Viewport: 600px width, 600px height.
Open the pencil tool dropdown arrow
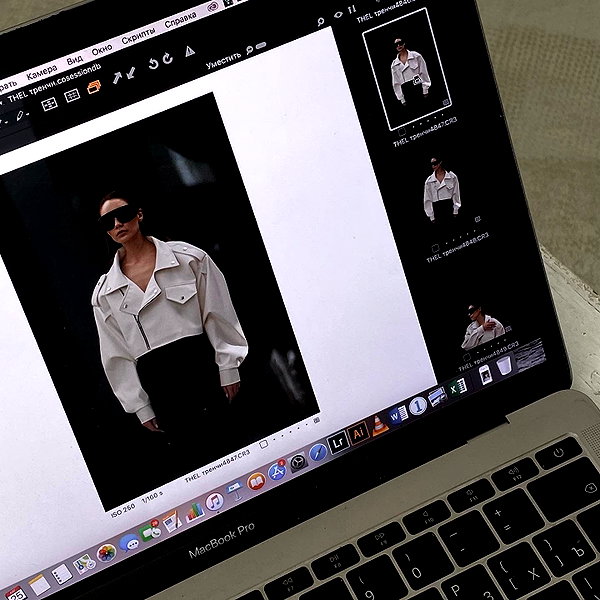coord(28,114)
